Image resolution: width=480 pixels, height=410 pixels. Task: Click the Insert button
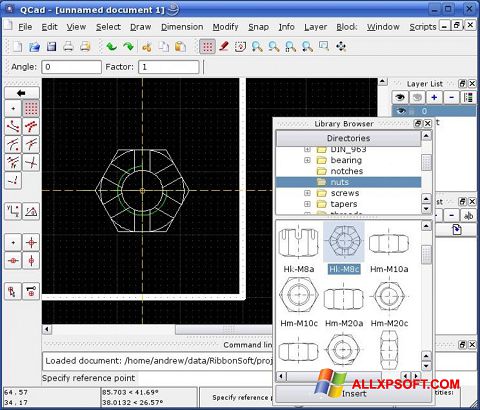coord(353,394)
